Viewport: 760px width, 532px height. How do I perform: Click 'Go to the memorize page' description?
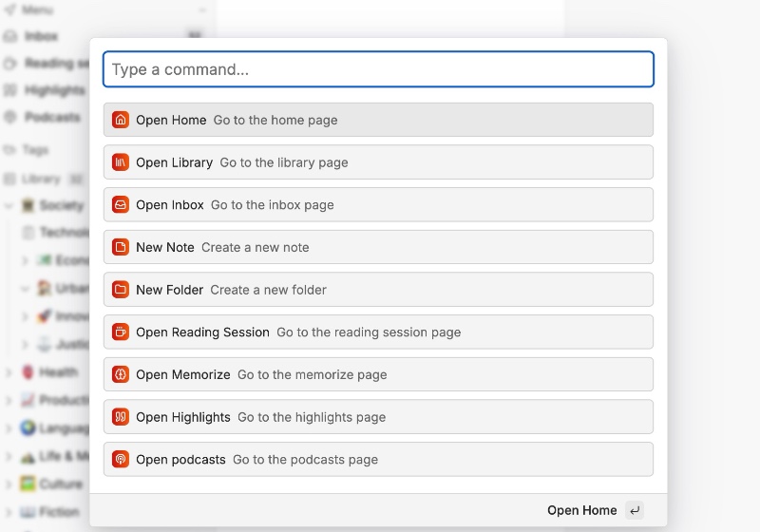(x=313, y=374)
